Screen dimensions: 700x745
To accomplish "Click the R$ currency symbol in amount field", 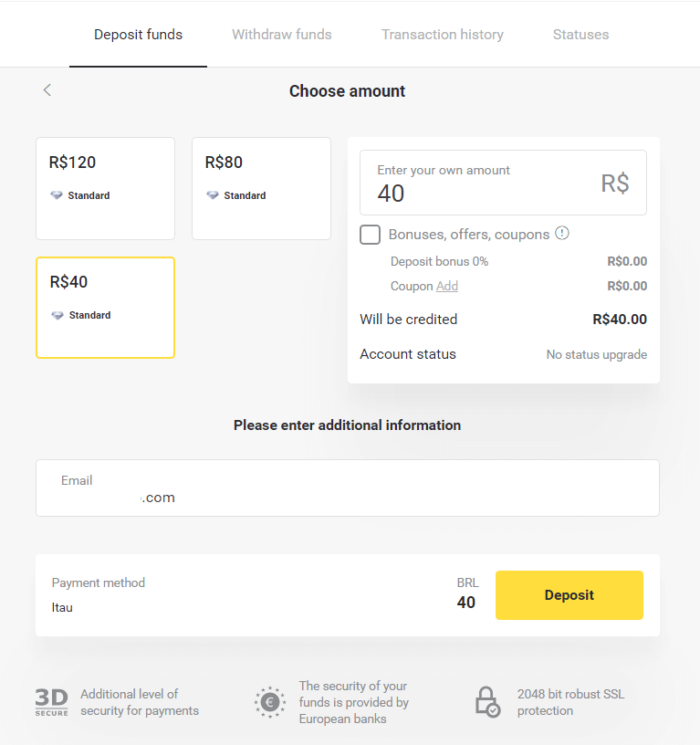I will 615,183.
